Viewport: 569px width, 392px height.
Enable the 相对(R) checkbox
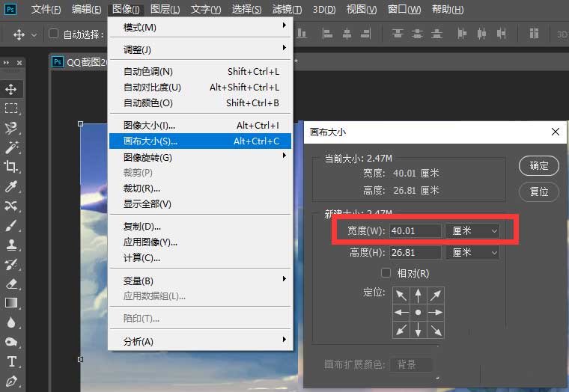[x=386, y=273]
